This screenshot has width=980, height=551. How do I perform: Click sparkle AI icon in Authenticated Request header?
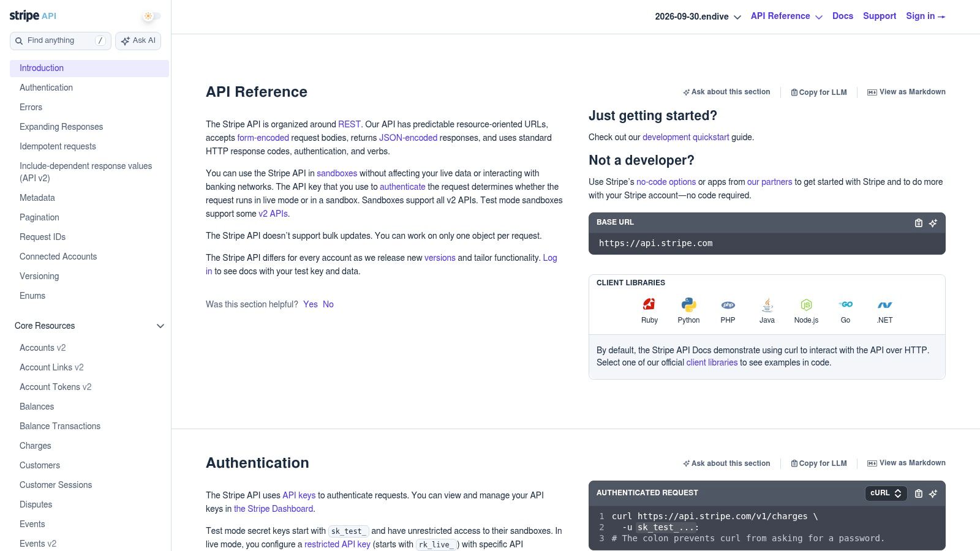coord(933,493)
